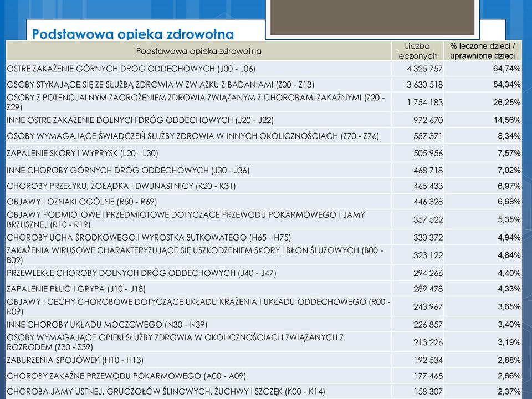532x399 pixels.
Task: Select row about 'ROZRODEM (Z30 - Z39)'
Action: (x=264, y=342)
